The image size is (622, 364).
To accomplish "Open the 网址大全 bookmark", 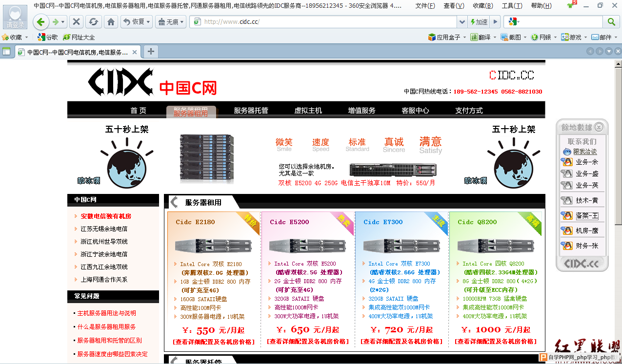I will tap(79, 37).
